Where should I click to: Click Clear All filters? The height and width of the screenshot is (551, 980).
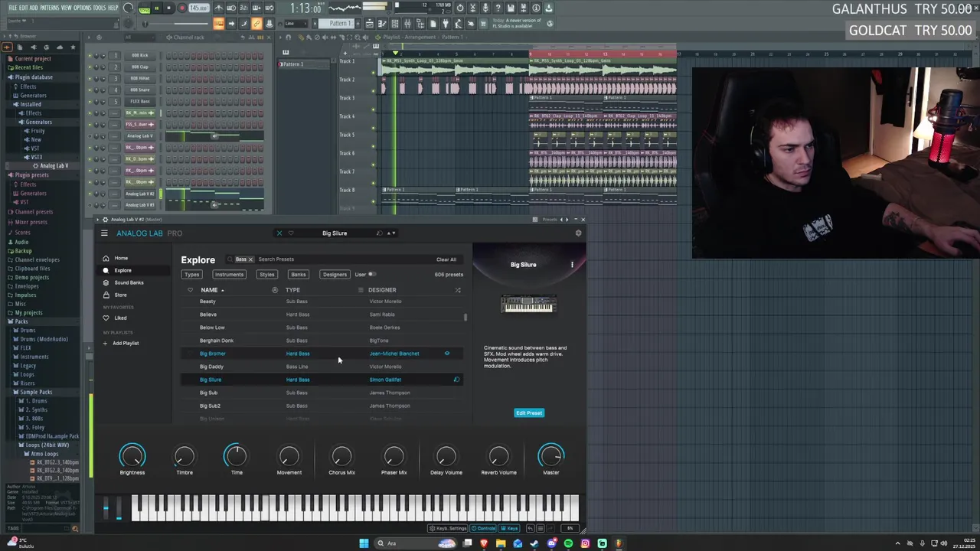(x=446, y=259)
